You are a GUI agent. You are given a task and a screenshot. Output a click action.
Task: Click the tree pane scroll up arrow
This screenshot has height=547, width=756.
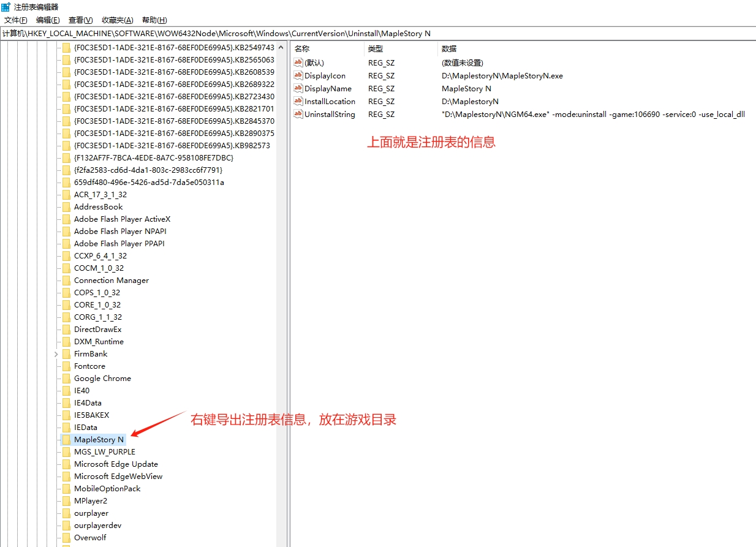tap(281, 47)
